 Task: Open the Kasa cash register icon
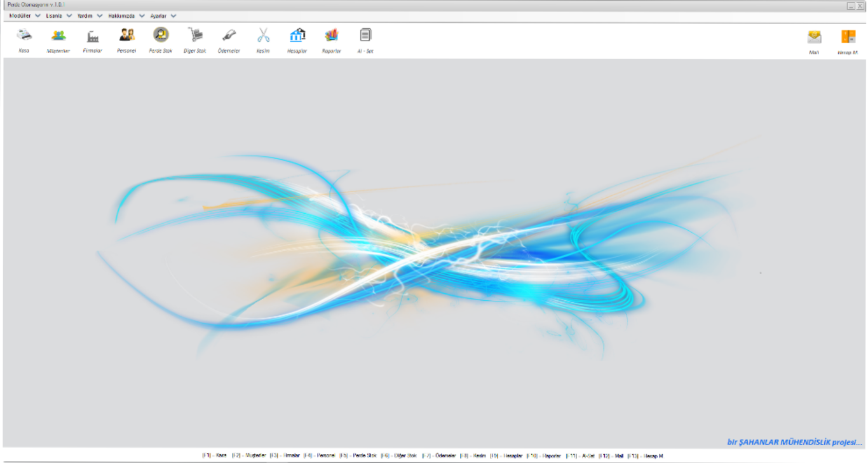[24, 36]
